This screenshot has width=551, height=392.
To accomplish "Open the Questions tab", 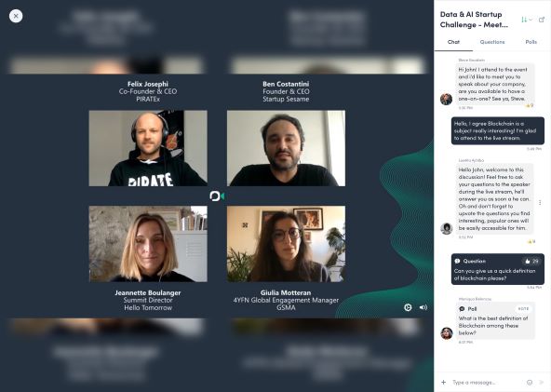I will (x=492, y=42).
